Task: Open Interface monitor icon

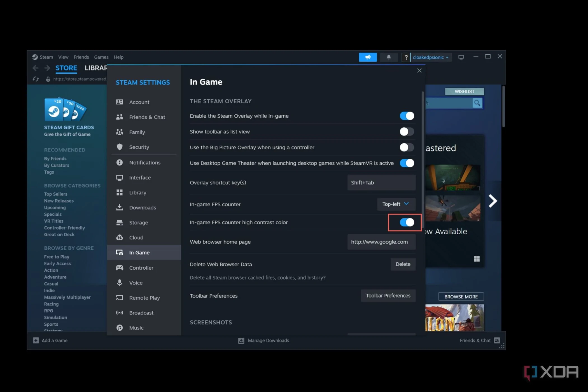Action: click(x=120, y=178)
